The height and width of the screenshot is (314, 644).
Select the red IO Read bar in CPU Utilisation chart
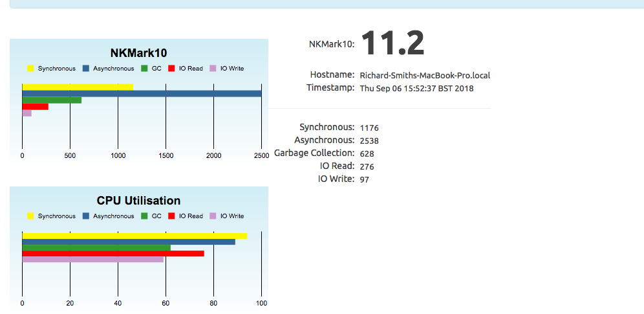coord(113,254)
